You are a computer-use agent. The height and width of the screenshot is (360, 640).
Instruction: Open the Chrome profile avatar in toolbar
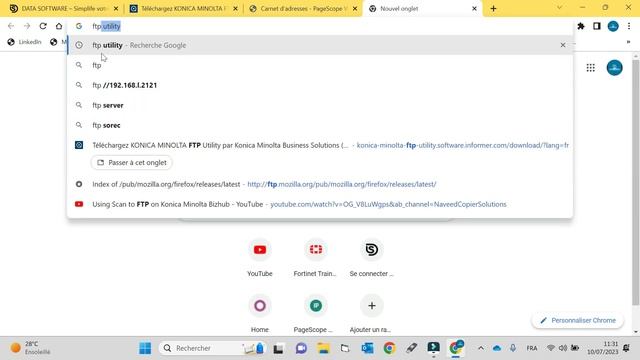coord(613,26)
